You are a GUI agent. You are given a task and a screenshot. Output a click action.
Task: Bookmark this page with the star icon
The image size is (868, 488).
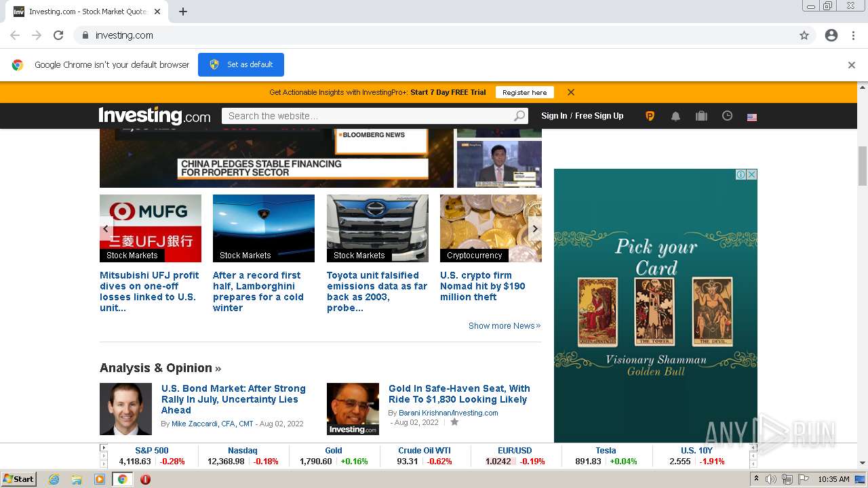pos(804,35)
